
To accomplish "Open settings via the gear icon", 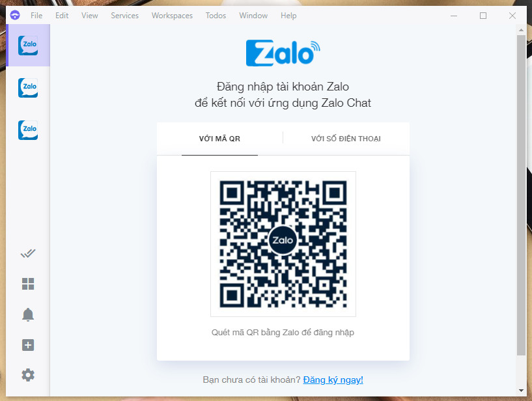I will click(28, 375).
